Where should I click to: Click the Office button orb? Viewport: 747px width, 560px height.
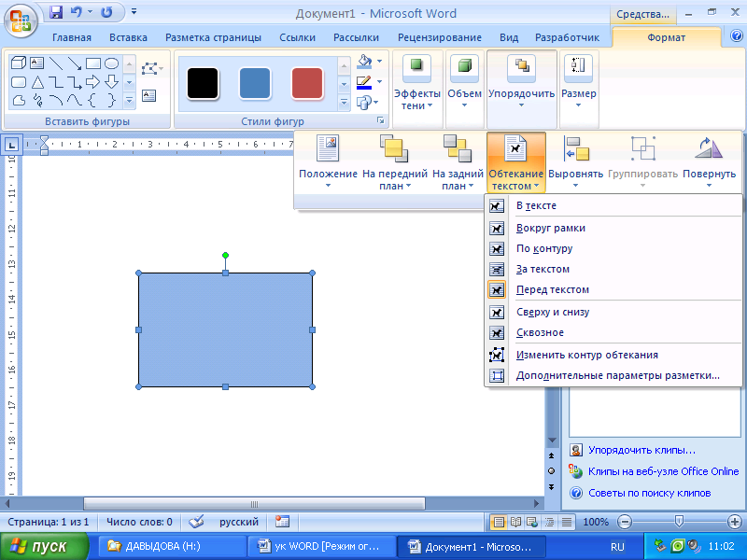(x=21, y=21)
